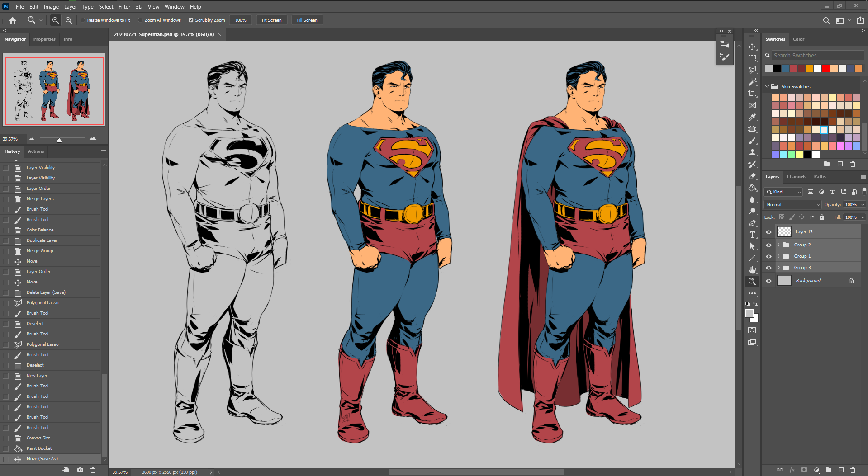
Task: Select the Magic Wand tool
Action: (752, 82)
